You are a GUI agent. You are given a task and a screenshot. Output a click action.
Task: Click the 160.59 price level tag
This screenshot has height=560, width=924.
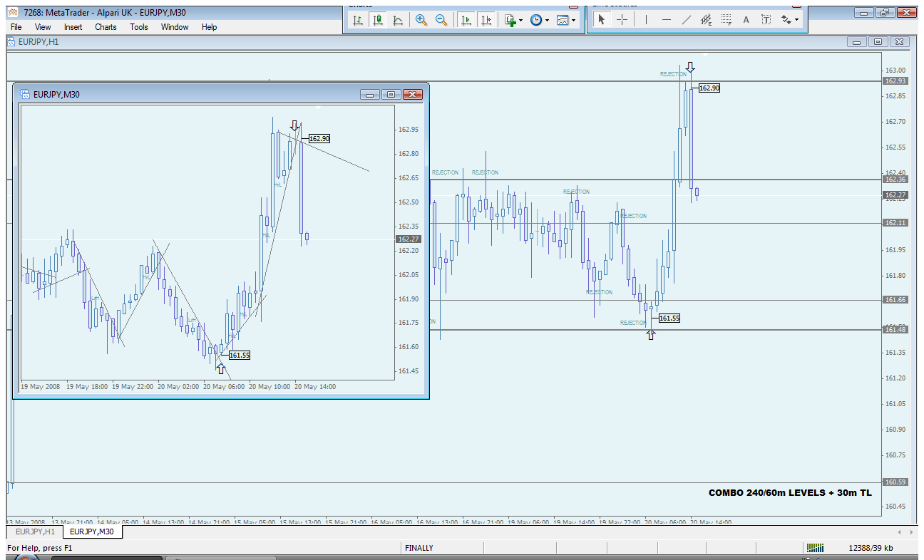point(895,482)
